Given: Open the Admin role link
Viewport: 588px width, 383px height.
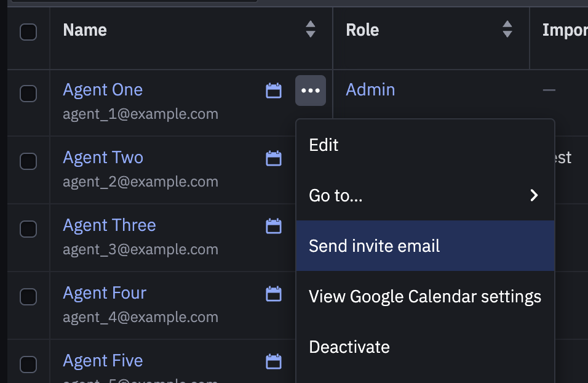Looking at the screenshot, I should 370,90.
